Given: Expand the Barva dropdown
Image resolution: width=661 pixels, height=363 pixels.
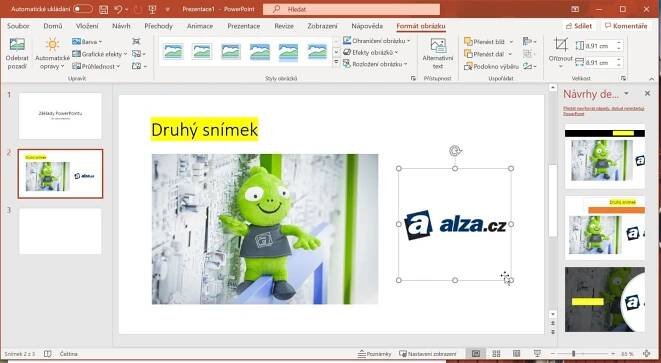Looking at the screenshot, I should (x=87, y=41).
